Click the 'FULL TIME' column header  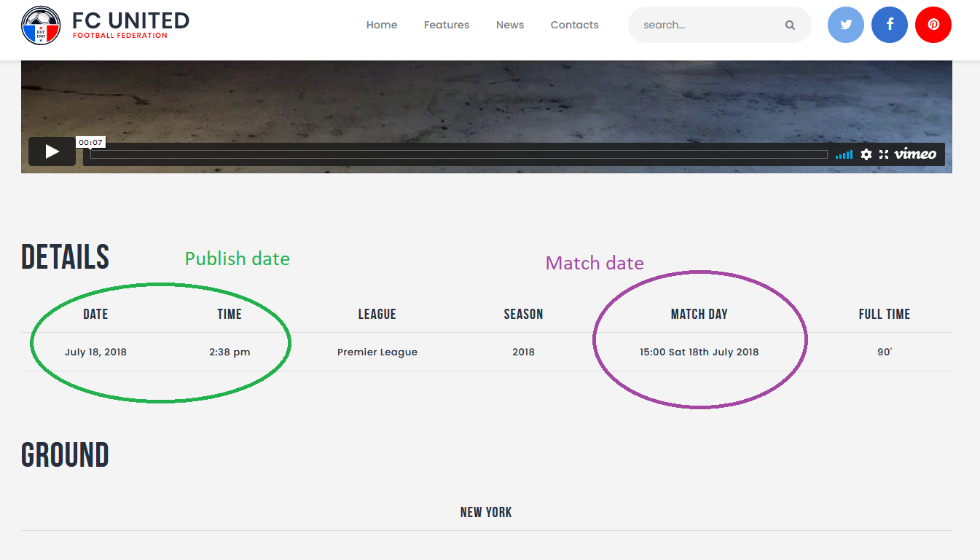coord(885,314)
